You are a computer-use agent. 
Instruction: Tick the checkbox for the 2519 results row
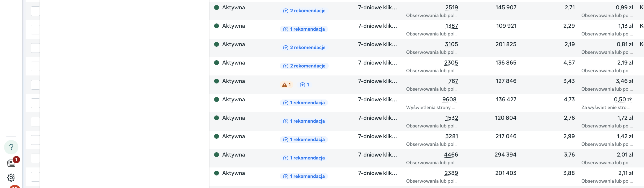click(x=35, y=11)
